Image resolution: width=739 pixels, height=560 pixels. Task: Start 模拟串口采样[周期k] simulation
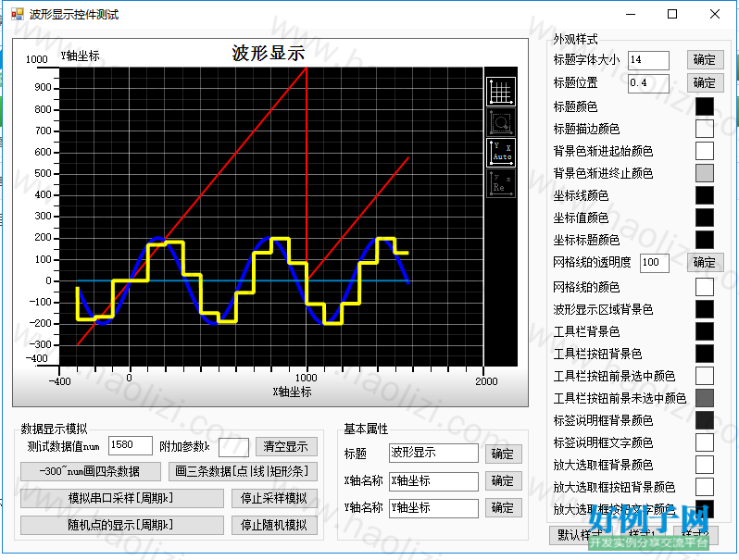(122, 498)
